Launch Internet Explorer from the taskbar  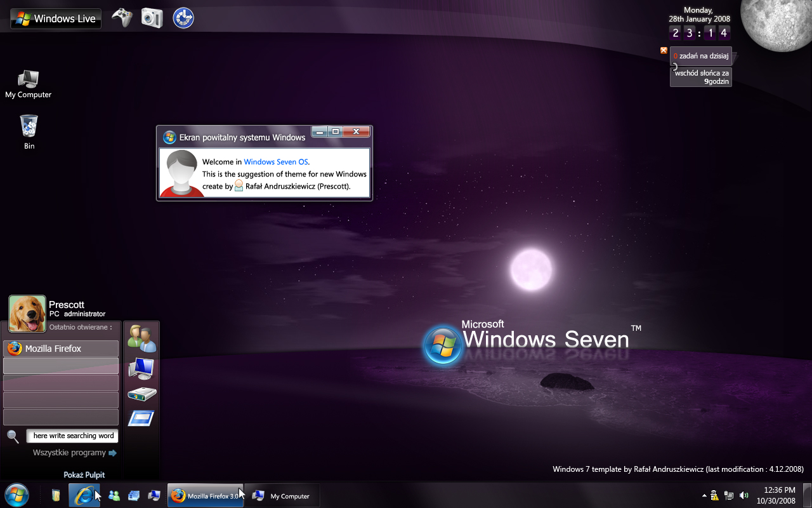click(83, 495)
